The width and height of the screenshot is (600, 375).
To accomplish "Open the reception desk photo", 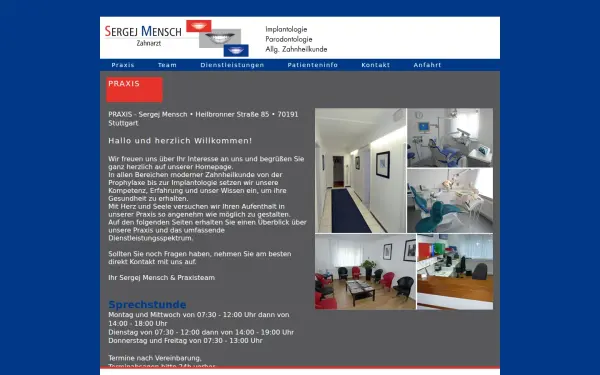I will click(x=455, y=272).
